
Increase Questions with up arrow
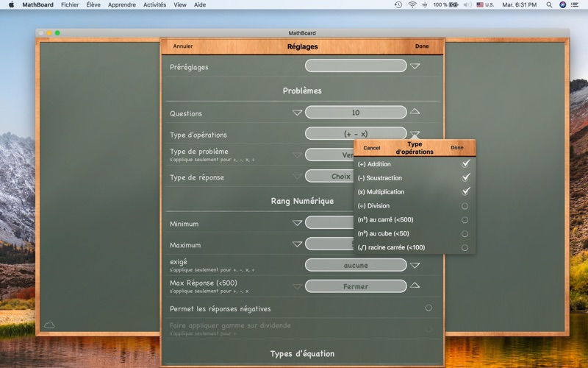point(415,112)
